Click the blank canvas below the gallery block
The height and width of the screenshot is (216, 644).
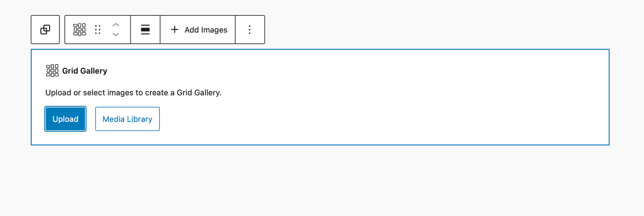pyautogui.click(x=322, y=181)
